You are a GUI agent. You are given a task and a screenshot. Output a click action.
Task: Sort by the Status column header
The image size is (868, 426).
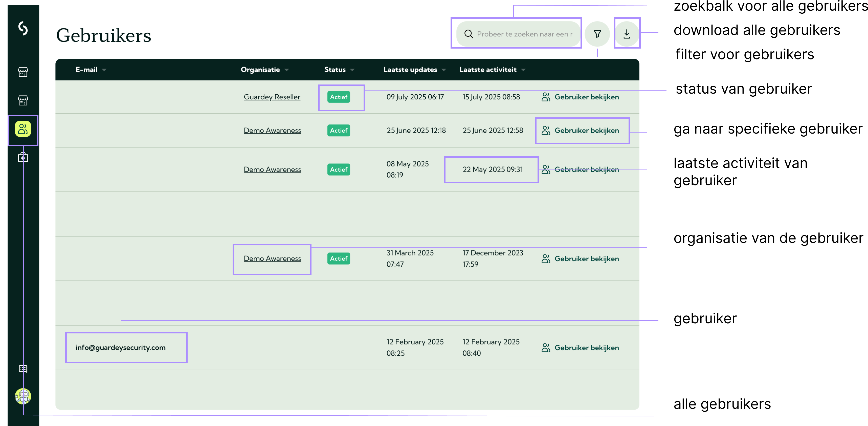[335, 70]
